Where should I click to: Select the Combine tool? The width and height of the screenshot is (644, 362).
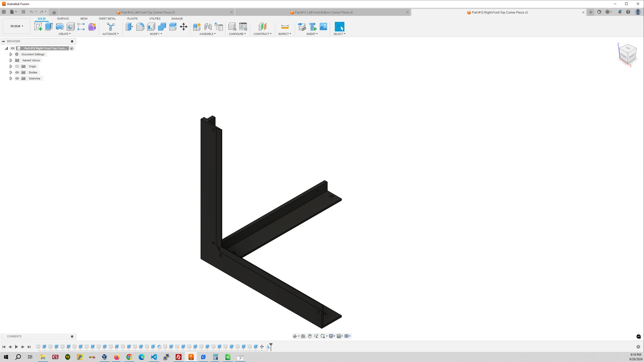162,27
